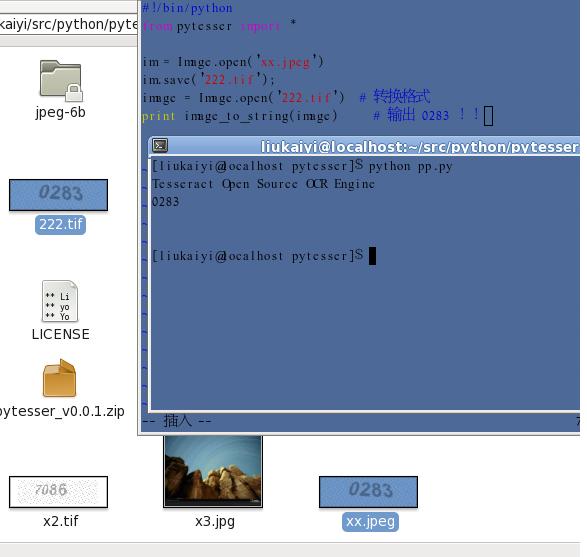Select the x2.tif captcha thumbnail
The height and width of the screenshot is (557, 587).
(x=58, y=492)
